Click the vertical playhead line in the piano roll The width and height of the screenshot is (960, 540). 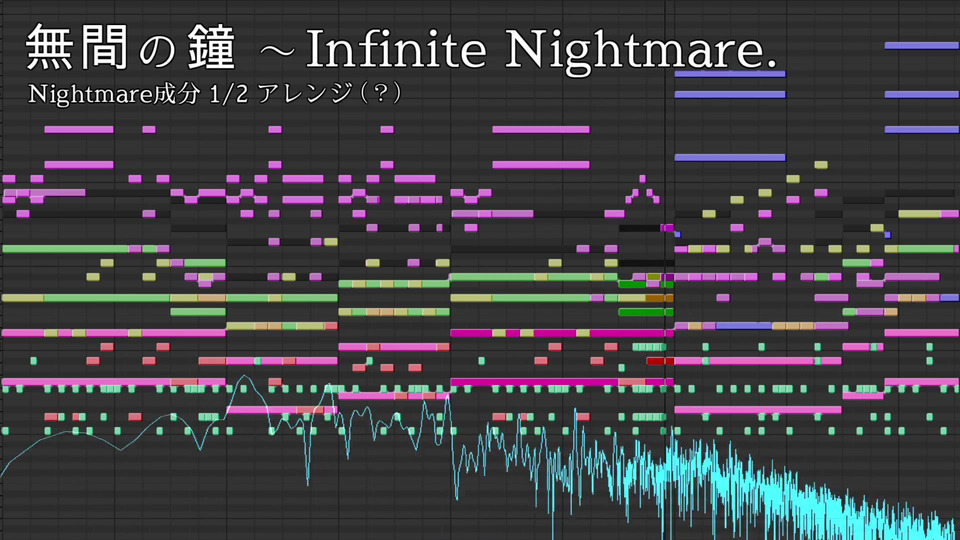point(666,270)
